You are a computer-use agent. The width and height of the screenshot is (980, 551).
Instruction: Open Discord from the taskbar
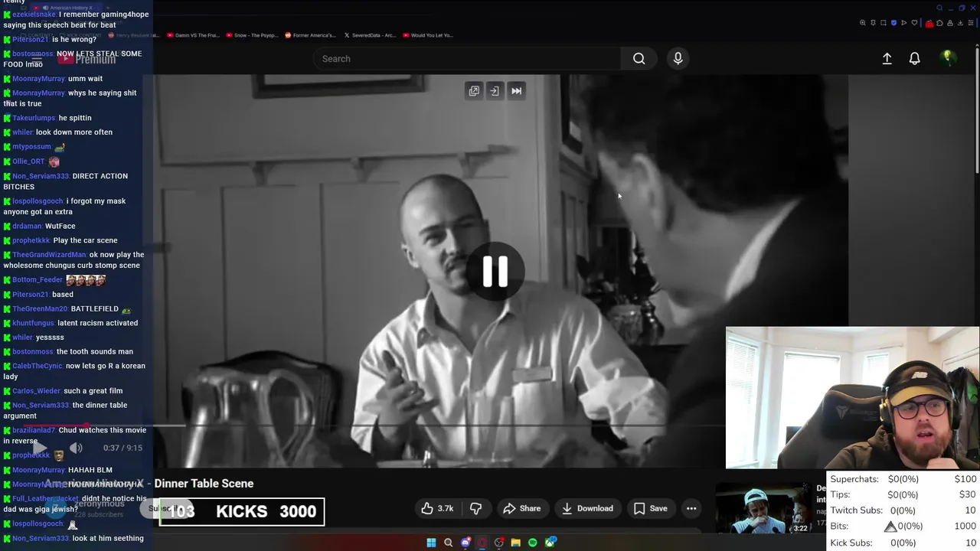[465, 543]
